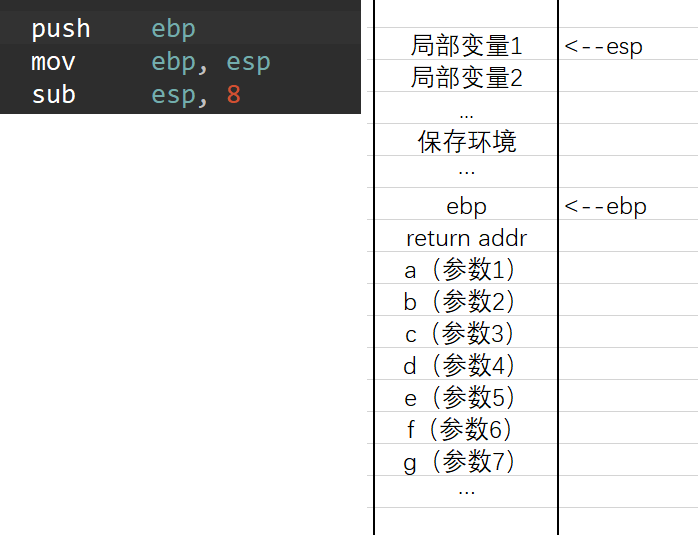Click the a (参数1) cell
The image size is (698, 535).
(x=466, y=268)
